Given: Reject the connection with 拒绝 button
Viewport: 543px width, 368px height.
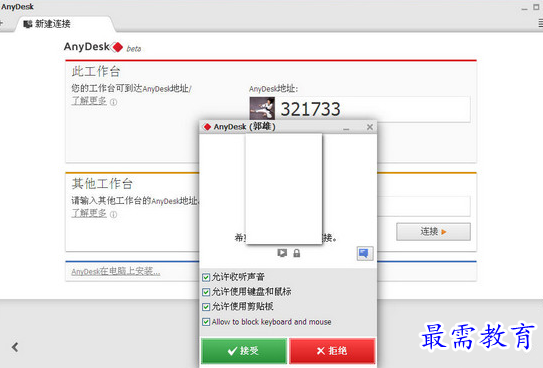Looking at the screenshot, I should (332, 351).
